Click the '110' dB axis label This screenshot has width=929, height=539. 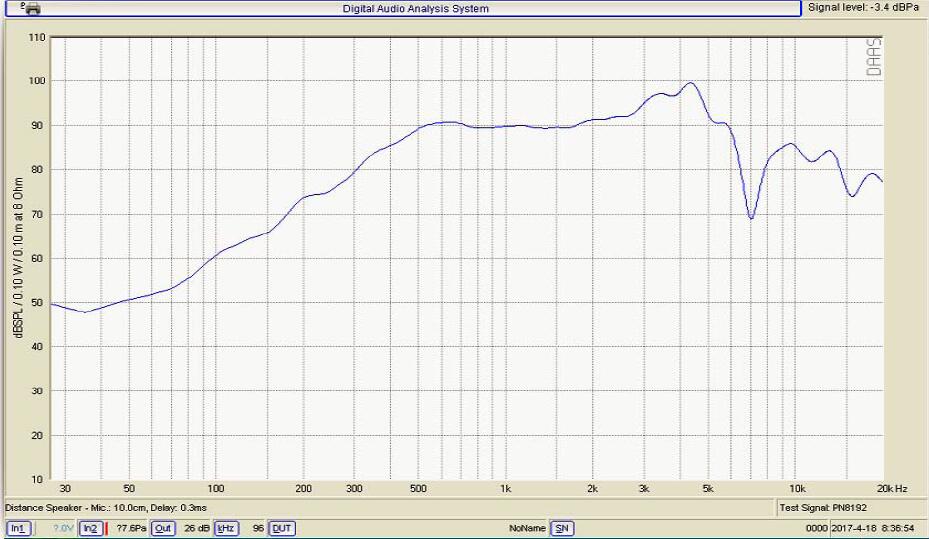pyautogui.click(x=37, y=37)
